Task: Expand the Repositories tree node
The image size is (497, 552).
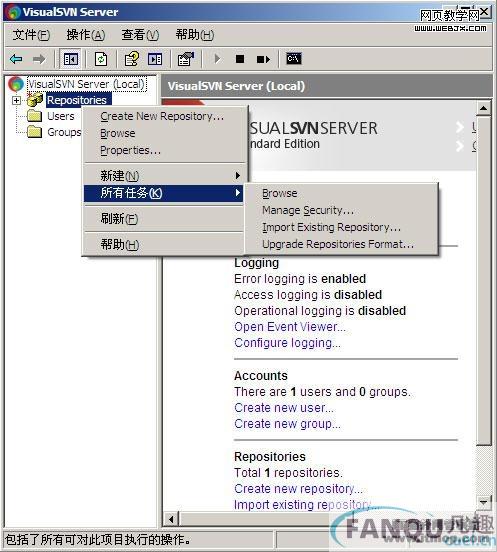Action: point(16,100)
